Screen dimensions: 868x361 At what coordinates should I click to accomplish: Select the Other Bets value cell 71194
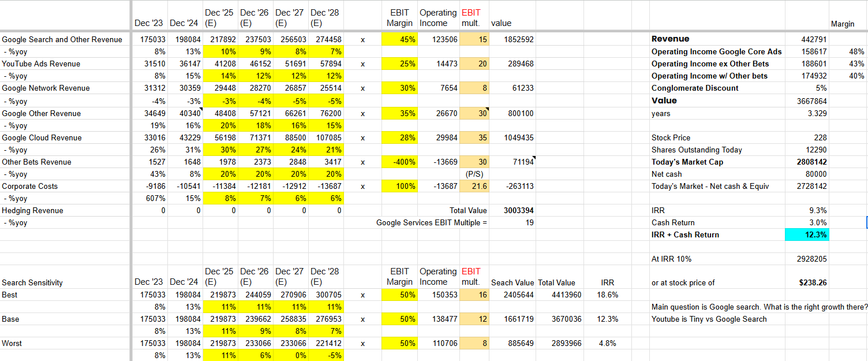[x=512, y=162]
